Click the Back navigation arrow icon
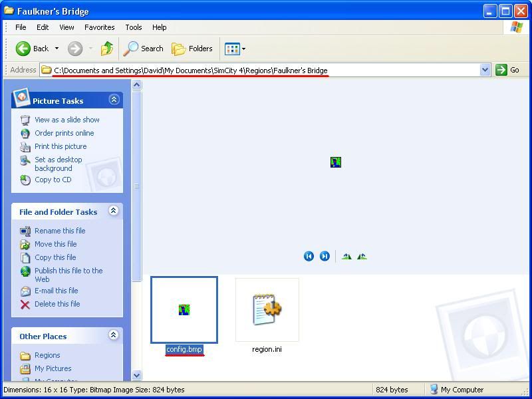 pyautogui.click(x=23, y=49)
